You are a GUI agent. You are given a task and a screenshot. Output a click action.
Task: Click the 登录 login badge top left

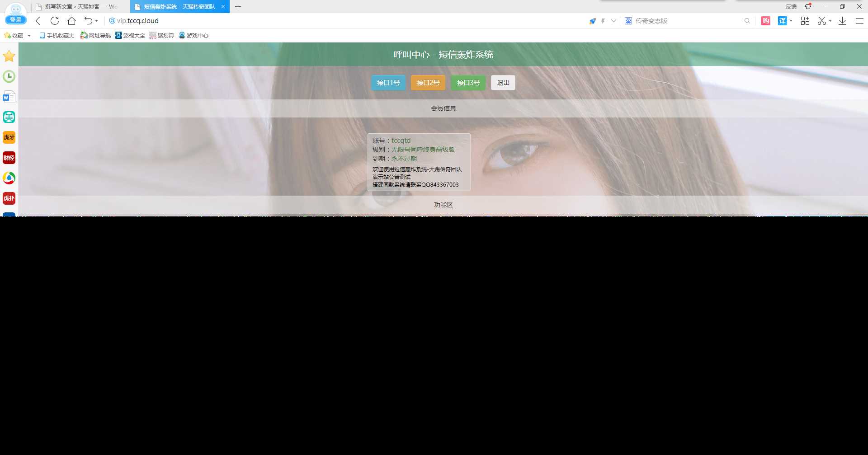(x=15, y=20)
